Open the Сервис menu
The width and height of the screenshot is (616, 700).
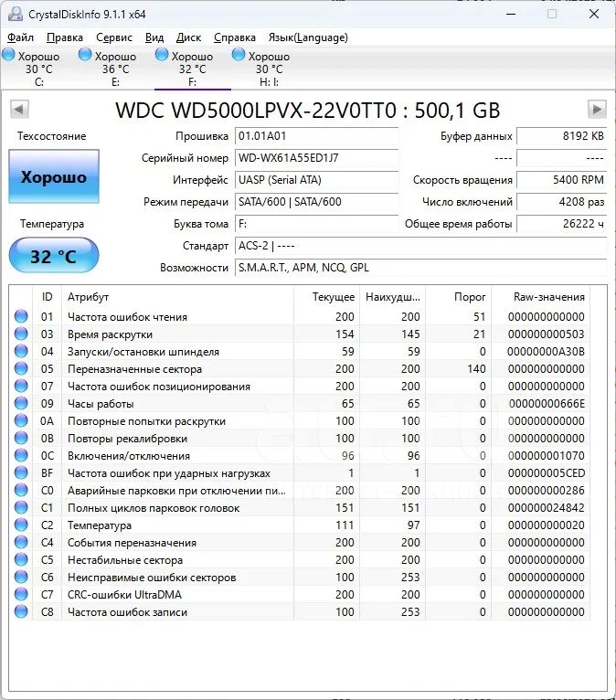tap(114, 37)
